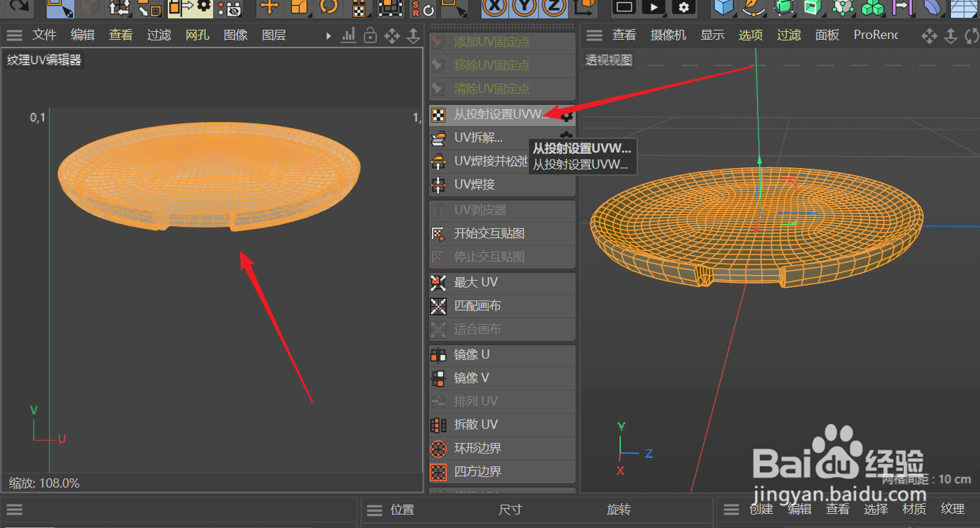Open 文件 menu in UV editor
This screenshot has height=528, width=980.
pyautogui.click(x=45, y=35)
